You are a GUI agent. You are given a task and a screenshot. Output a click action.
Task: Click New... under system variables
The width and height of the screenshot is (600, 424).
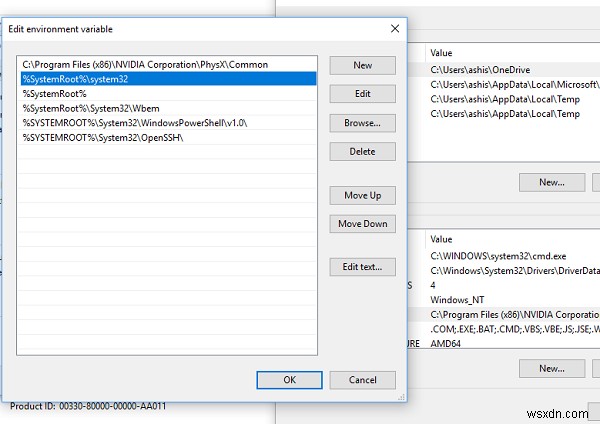552,369
